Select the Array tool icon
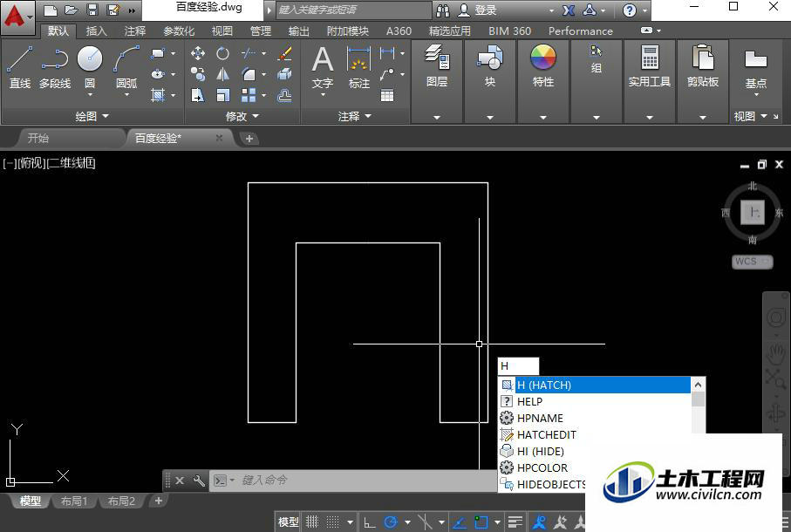This screenshot has width=791, height=532. [x=249, y=95]
